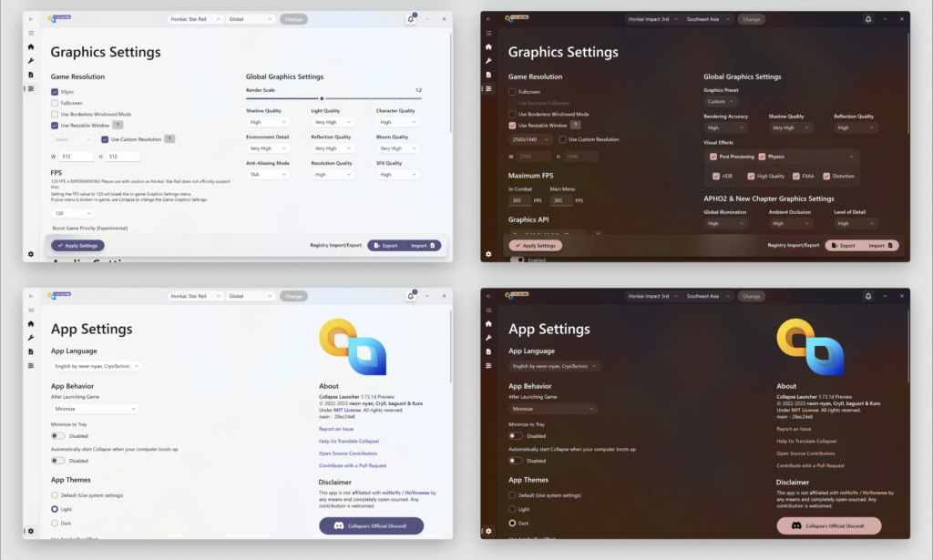Click the Render Scale slider
Screen dimensions: 933x560
click(322, 98)
